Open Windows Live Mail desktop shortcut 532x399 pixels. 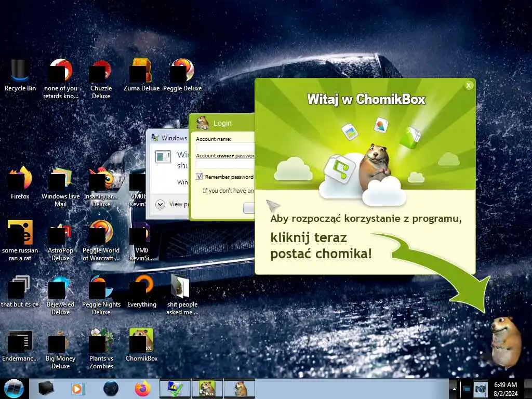[x=60, y=187]
